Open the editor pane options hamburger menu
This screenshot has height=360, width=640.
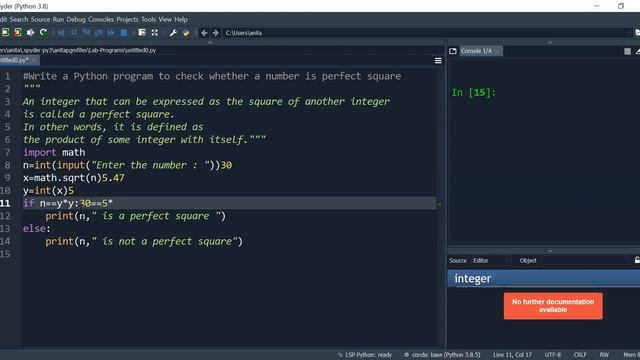438,61
